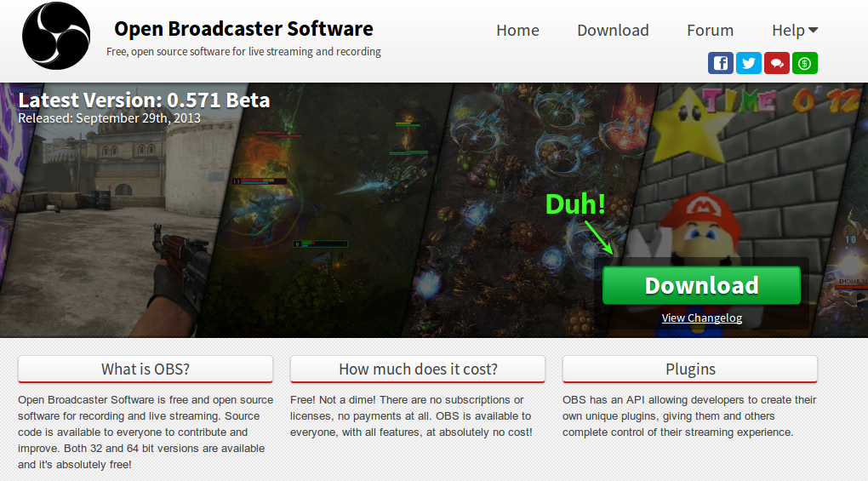868x481 pixels.
Task: Click the site tagline about live streaming
Action: tap(243, 52)
